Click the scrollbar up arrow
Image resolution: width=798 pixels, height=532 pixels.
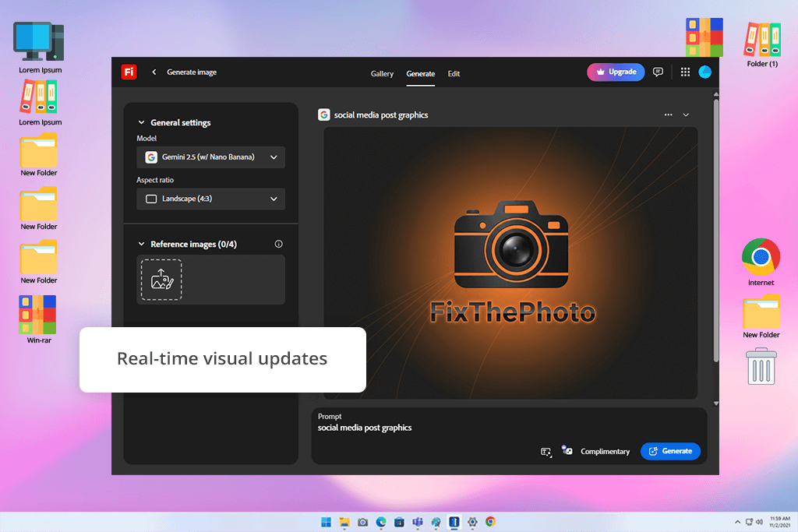(x=716, y=94)
